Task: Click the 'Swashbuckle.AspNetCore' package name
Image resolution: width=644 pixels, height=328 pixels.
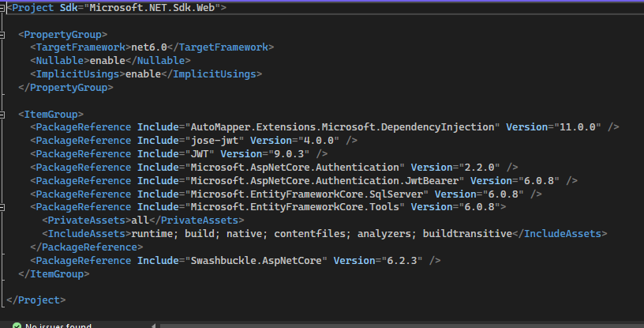Action: [256, 261]
